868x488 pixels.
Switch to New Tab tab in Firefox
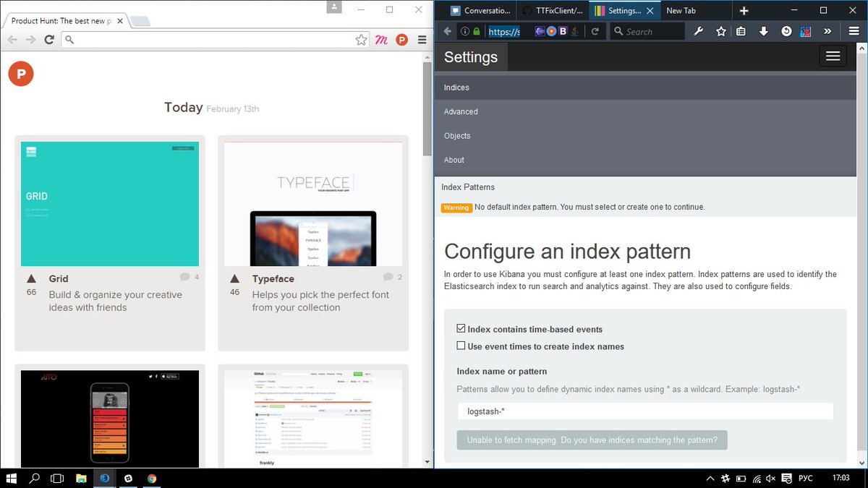coord(694,10)
